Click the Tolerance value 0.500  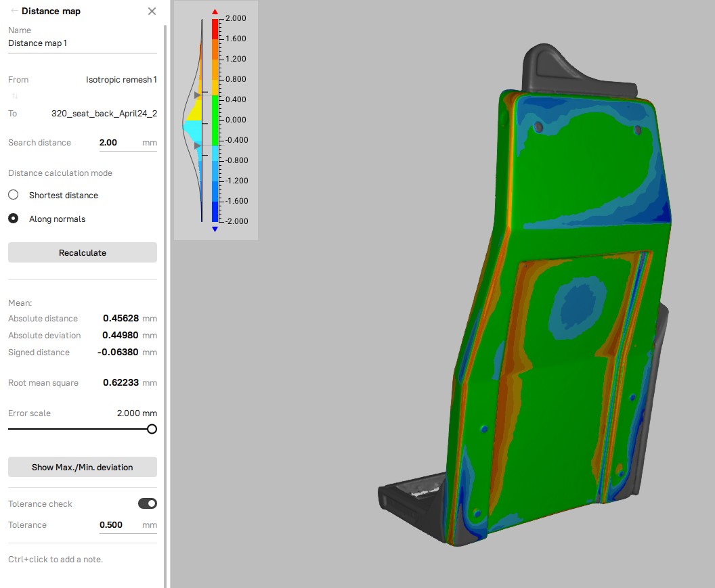tap(111, 524)
